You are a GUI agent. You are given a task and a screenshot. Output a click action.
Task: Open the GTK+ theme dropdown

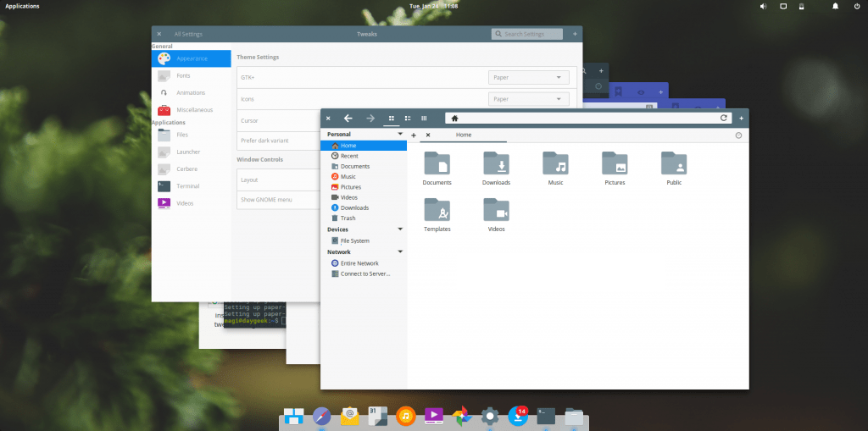coord(529,77)
